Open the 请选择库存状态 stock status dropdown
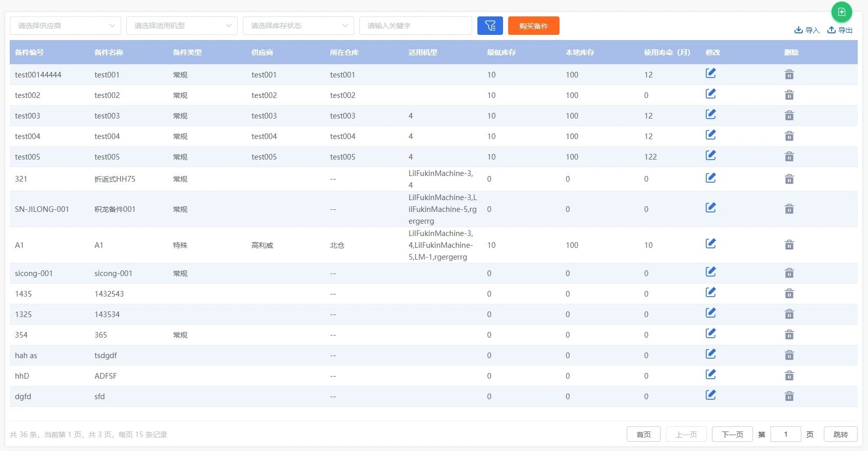The image size is (868, 451). pyautogui.click(x=298, y=26)
